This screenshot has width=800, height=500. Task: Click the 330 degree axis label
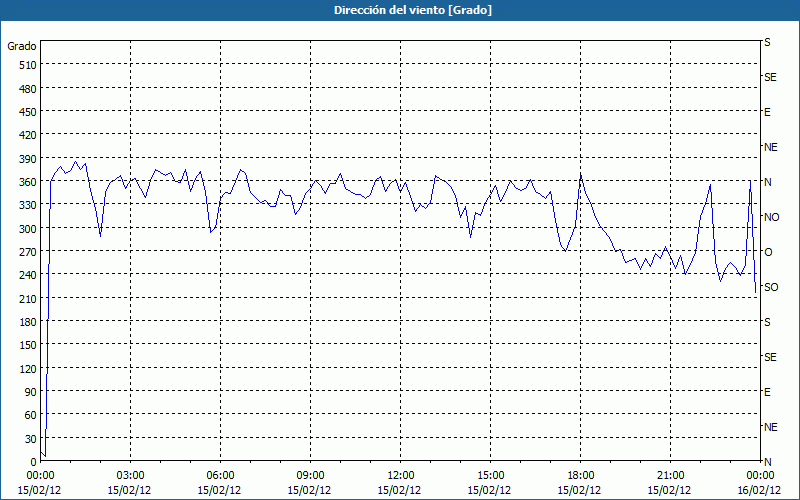[28, 205]
